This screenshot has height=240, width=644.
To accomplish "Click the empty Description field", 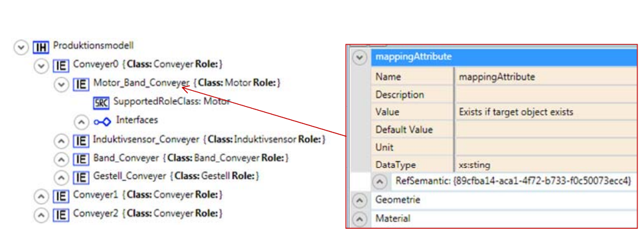I will [546, 94].
